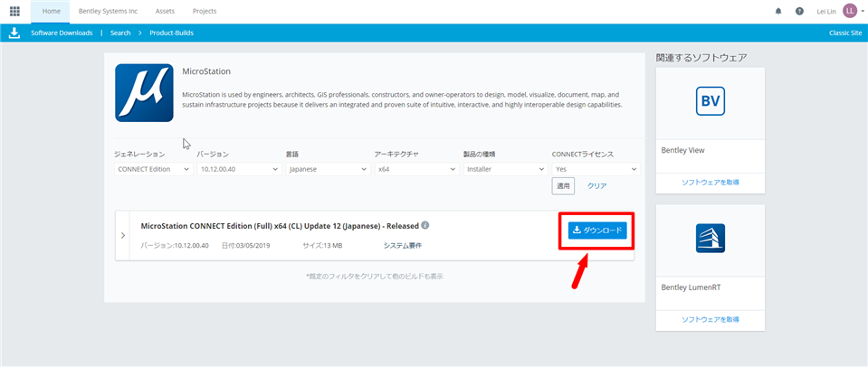The width and height of the screenshot is (868, 367).
Task: Open the Projects tab
Action: pos(205,11)
